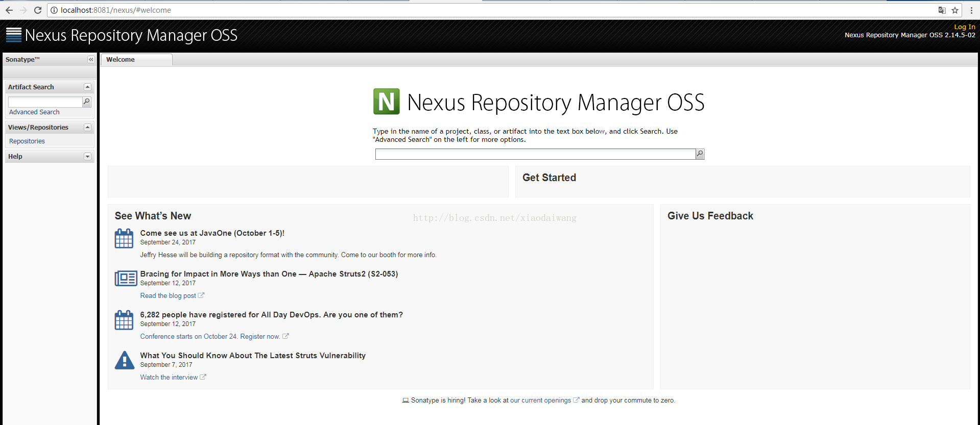Click the Bracing for Impact Struts2 headline
980x425 pixels.
[x=269, y=274]
